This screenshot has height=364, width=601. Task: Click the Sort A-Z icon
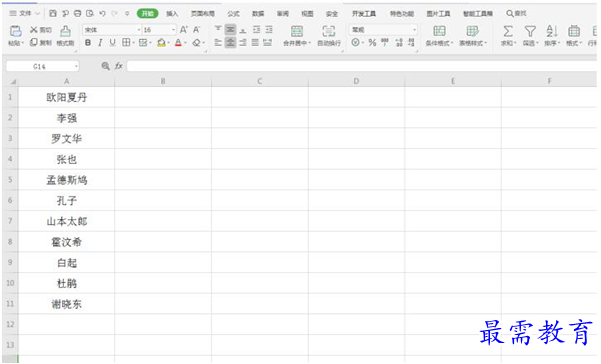(552, 31)
